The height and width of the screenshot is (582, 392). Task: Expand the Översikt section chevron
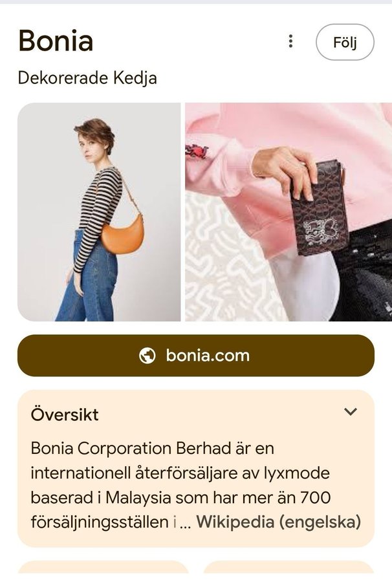351,411
